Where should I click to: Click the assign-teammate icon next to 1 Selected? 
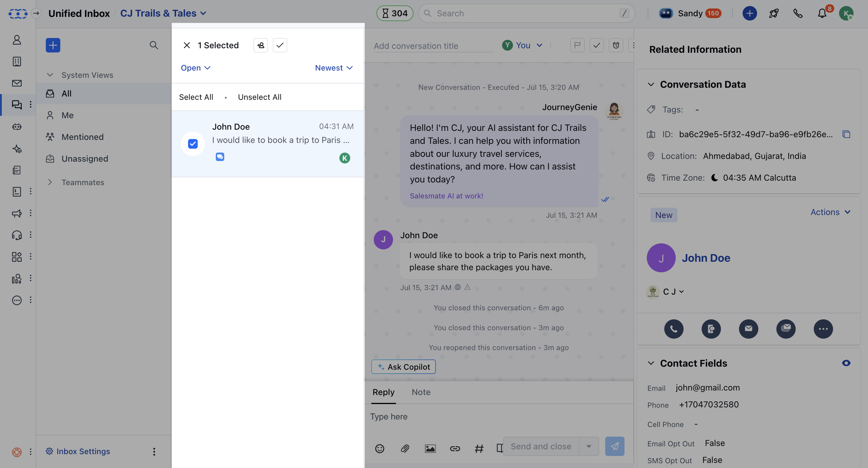[260, 45]
